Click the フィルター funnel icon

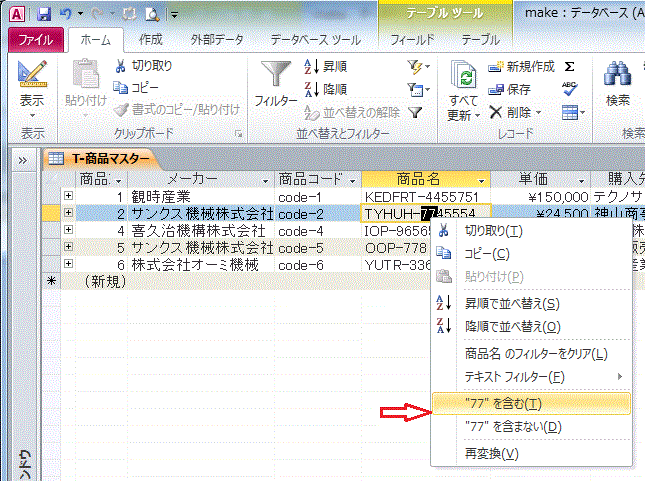[276, 74]
